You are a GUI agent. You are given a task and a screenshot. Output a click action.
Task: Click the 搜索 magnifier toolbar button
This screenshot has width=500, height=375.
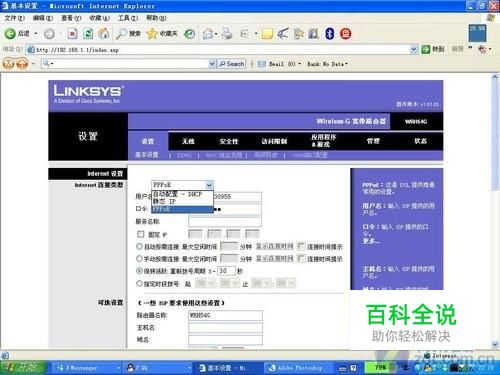click(128, 34)
